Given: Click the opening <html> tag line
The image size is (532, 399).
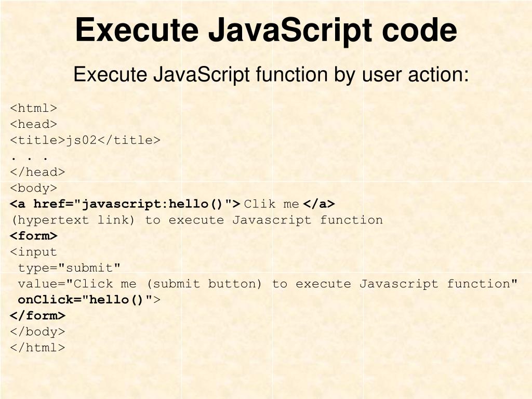Looking at the screenshot, I should tap(34, 108).
